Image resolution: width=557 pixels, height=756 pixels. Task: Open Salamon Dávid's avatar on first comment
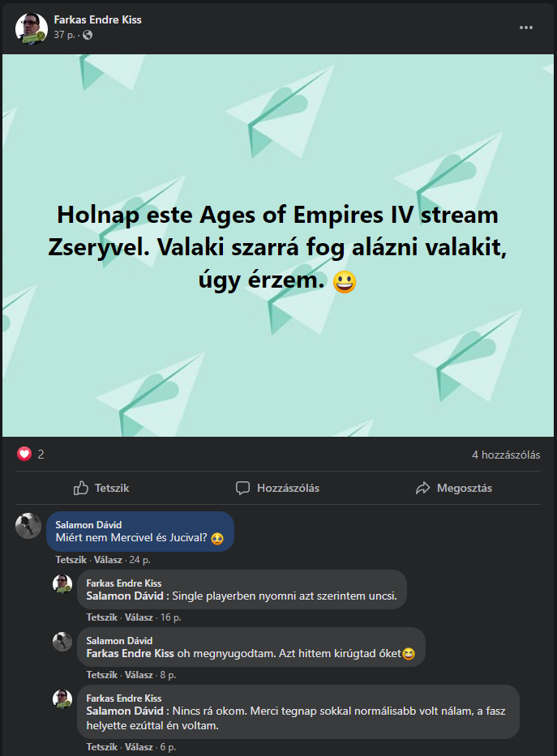click(28, 526)
